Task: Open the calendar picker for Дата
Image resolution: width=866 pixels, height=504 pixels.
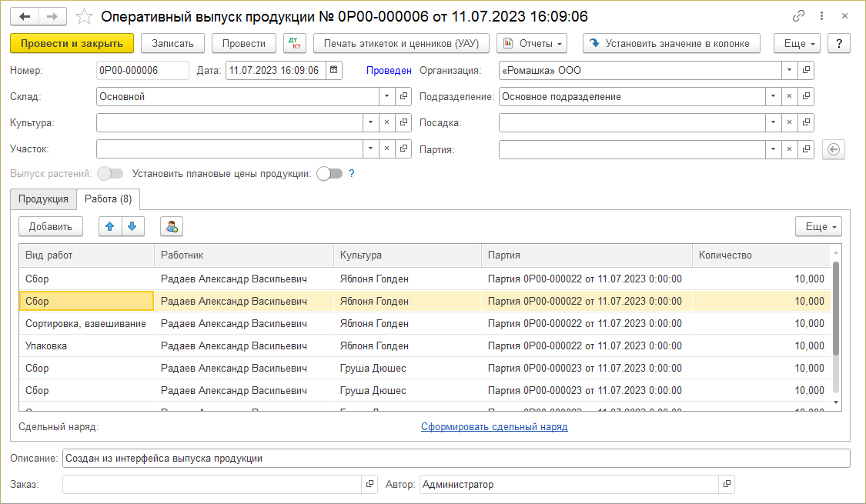Action: click(x=333, y=71)
